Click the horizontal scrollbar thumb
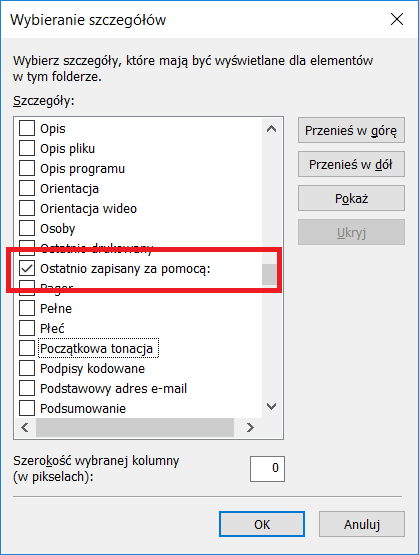This screenshot has width=419, height=555. tap(135, 428)
